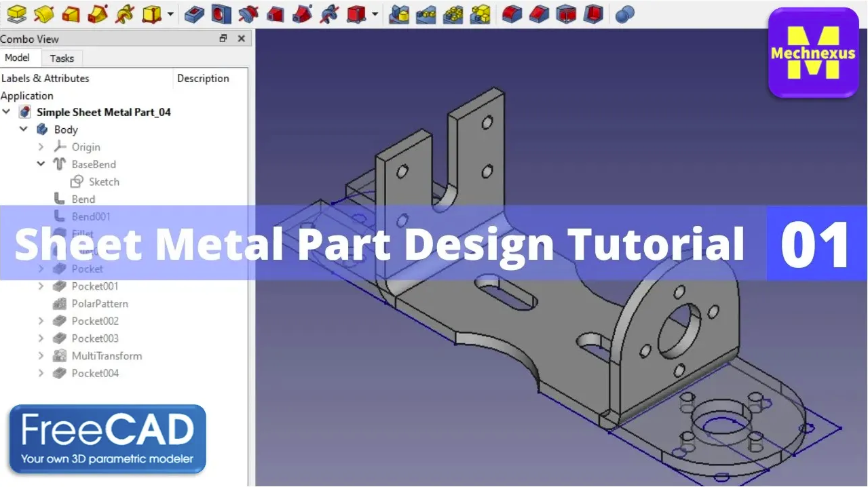Collapse the BaseBend tree node

(x=41, y=163)
